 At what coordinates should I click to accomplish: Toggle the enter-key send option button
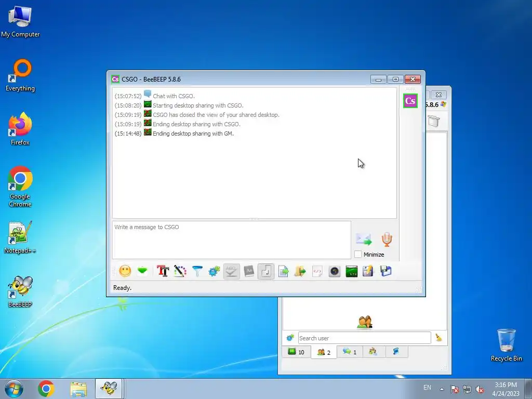pos(266,271)
